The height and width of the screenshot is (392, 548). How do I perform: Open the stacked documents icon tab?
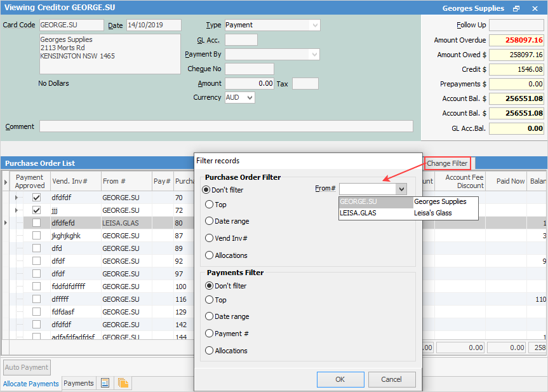[123, 383]
